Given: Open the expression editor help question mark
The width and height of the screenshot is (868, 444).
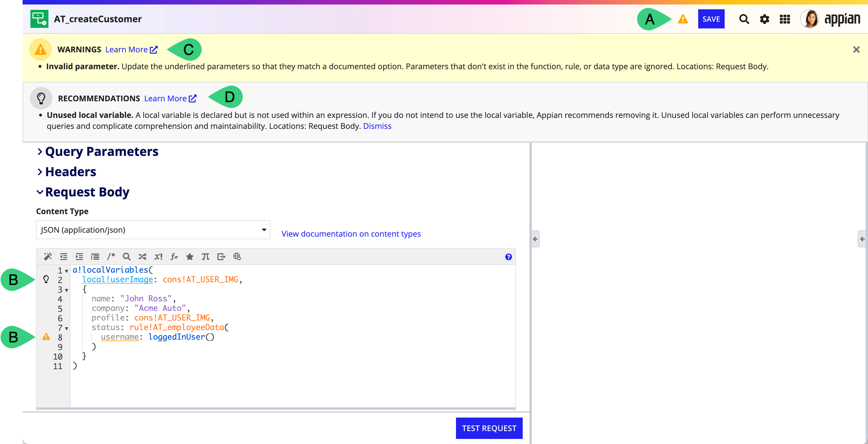Looking at the screenshot, I should pos(508,257).
